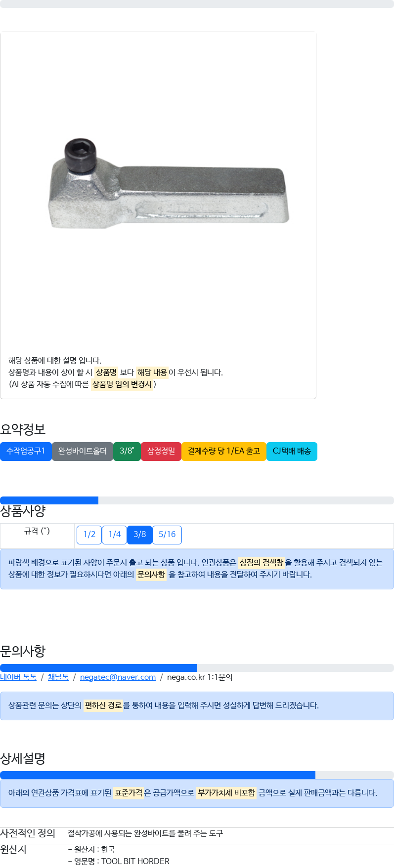Click the green 3/8" badge
394x868 pixels.
[x=127, y=451]
